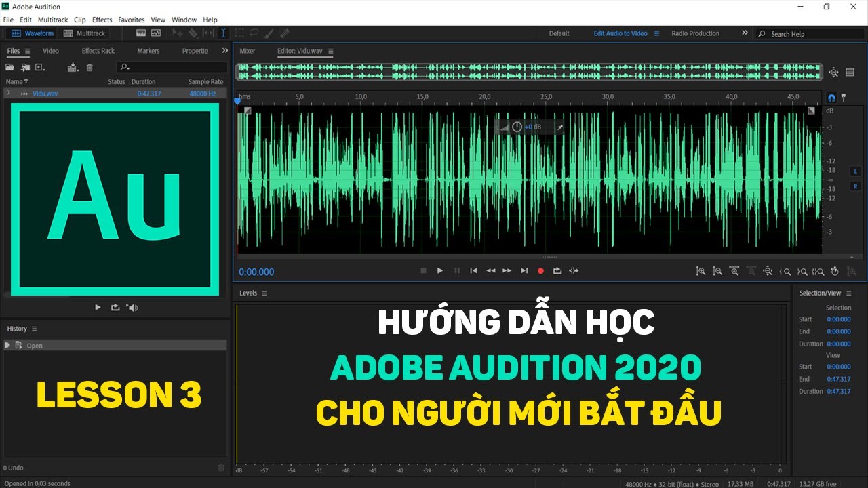Click the Files panel search field
This screenshot has width=868, height=488.
[x=172, y=67]
